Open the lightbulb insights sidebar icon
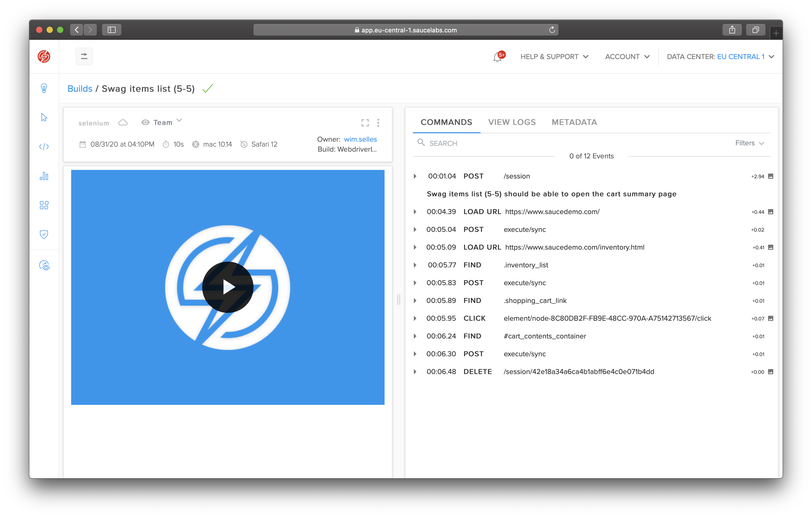 (x=44, y=88)
